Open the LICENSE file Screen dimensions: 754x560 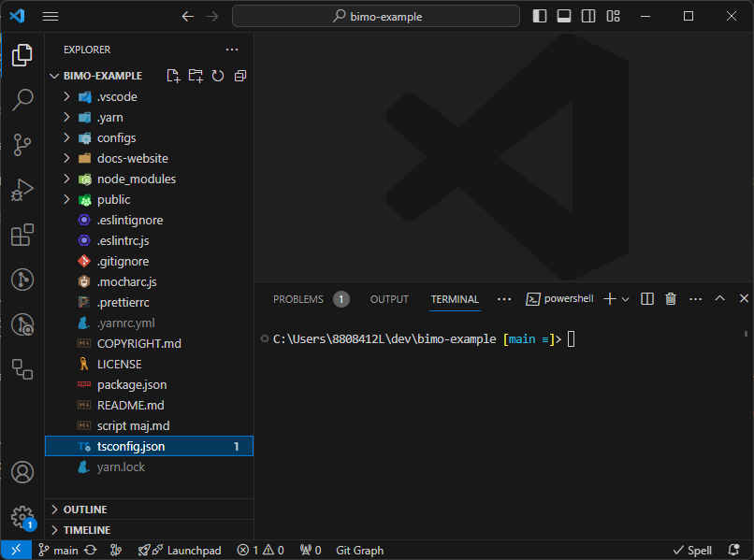pyautogui.click(x=149, y=364)
